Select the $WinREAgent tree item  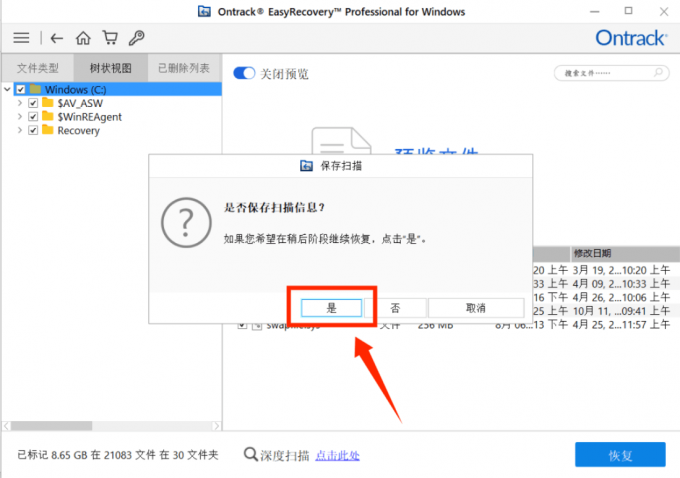point(89,117)
